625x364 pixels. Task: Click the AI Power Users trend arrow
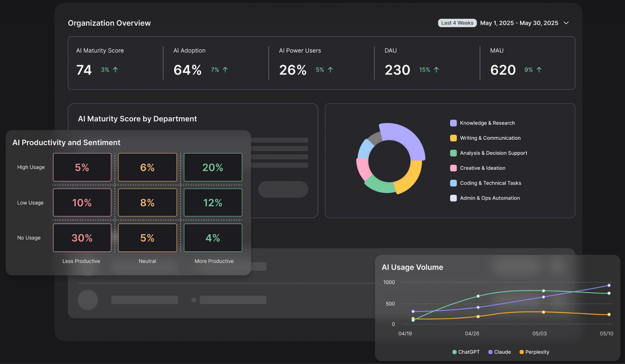[330, 70]
